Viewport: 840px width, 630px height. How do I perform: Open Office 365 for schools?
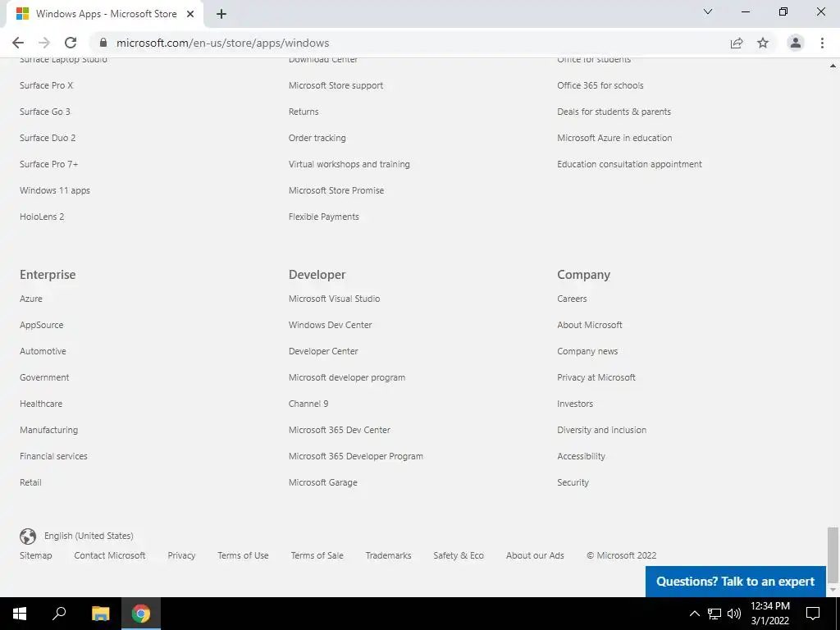(600, 85)
